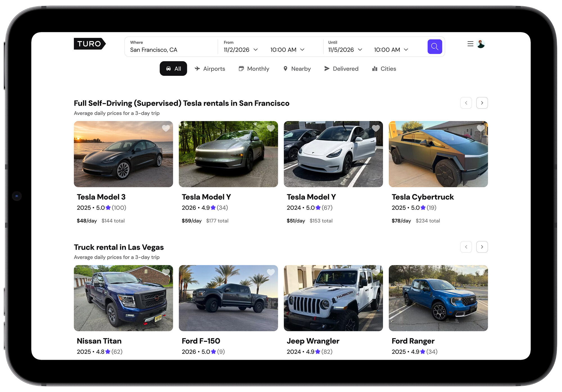Go to the Turo logo home
The image size is (562, 392).
(x=90, y=44)
